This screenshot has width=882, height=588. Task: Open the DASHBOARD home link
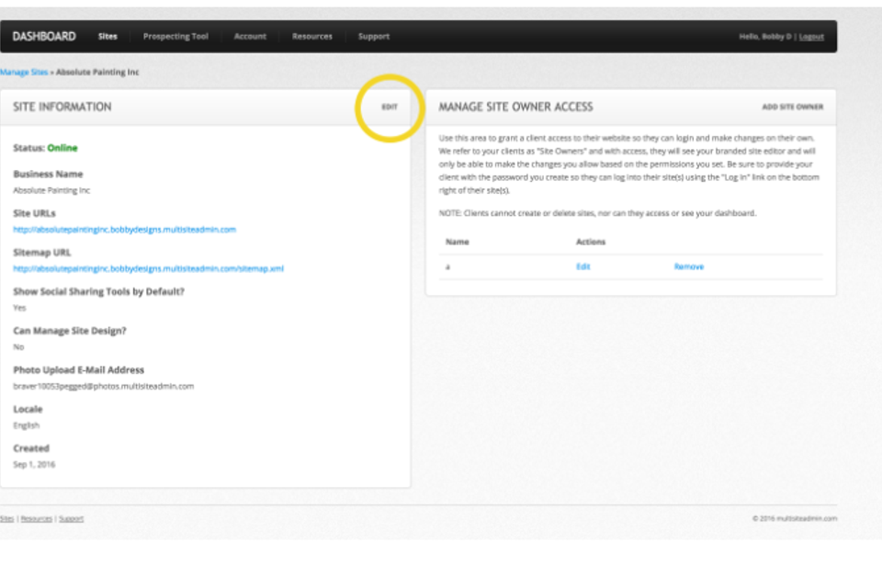[44, 37]
